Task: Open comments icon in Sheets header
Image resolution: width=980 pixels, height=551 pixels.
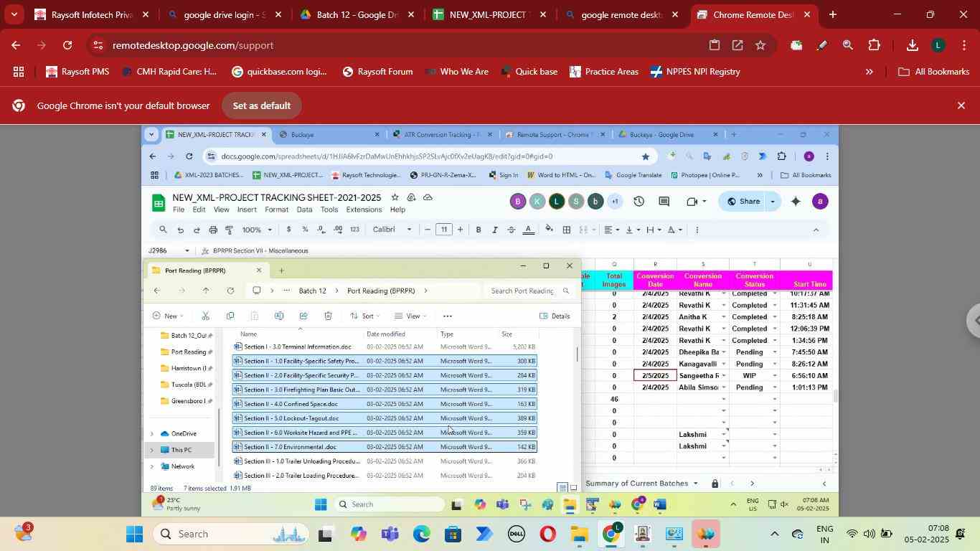Action: tap(664, 202)
